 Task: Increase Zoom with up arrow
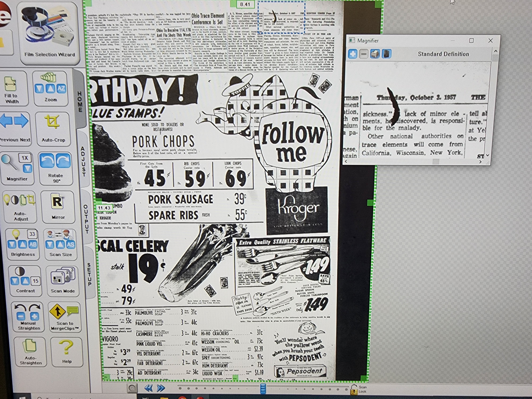[x=50, y=89]
